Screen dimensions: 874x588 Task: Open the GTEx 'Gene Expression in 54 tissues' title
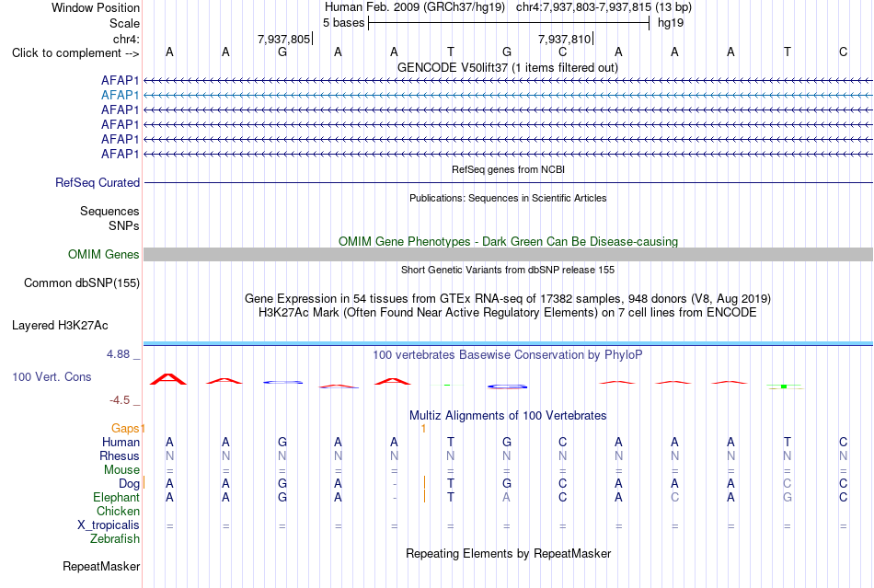coord(508,299)
